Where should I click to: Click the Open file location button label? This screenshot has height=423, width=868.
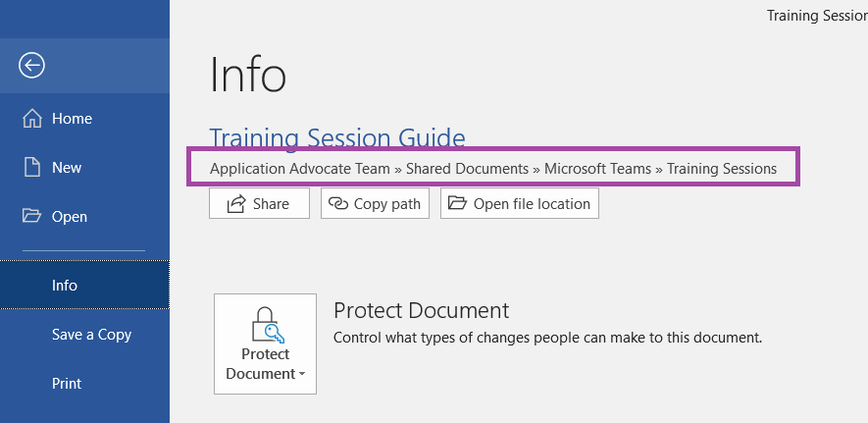pos(532,204)
